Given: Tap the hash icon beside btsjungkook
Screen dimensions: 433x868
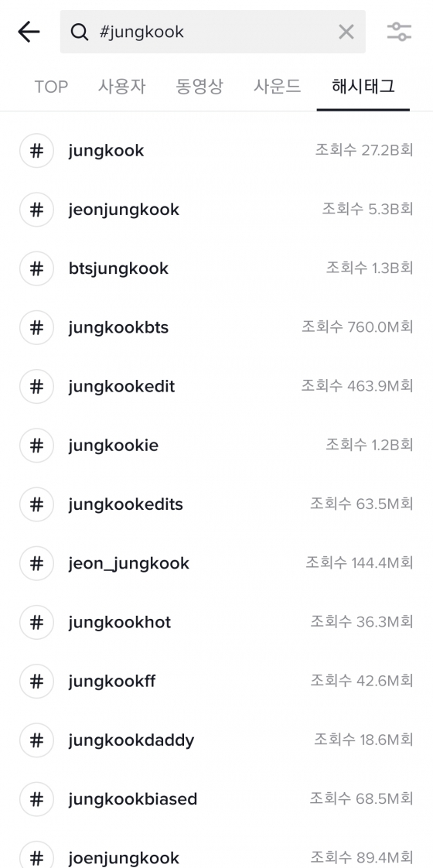Looking at the screenshot, I should tap(36, 268).
